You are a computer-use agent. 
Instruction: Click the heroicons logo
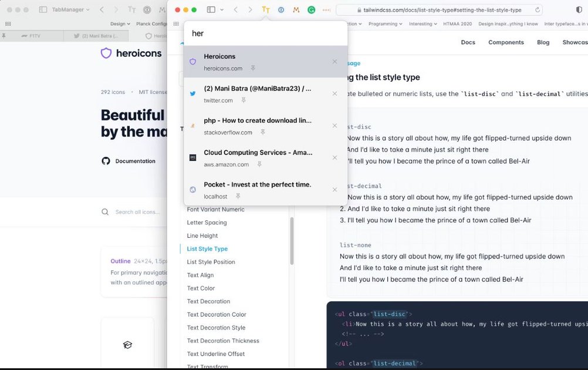pos(106,53)
